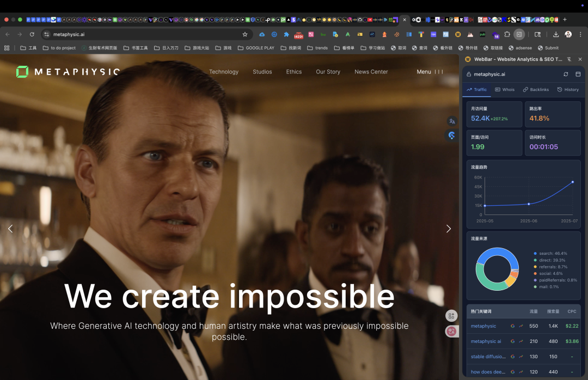The width and height of the screenshot is (588, 380).
Task: Open Chrome profile avatar
Action: pyautogui.click(x=568, y=34)
